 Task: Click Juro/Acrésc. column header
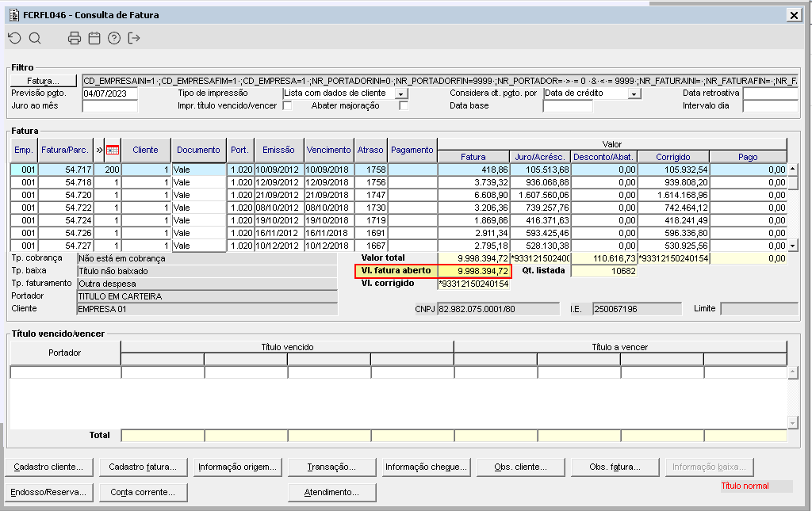tap(539, 157)
